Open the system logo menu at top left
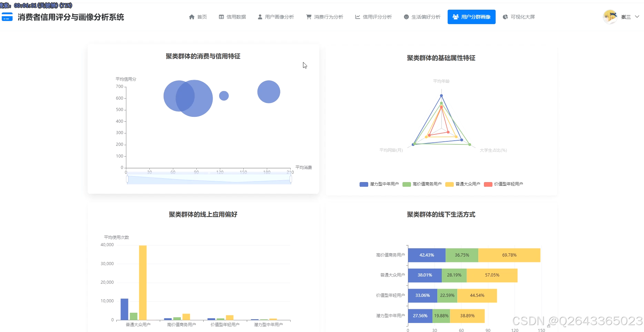The image size is (644, 332). [x=7, y=17]
